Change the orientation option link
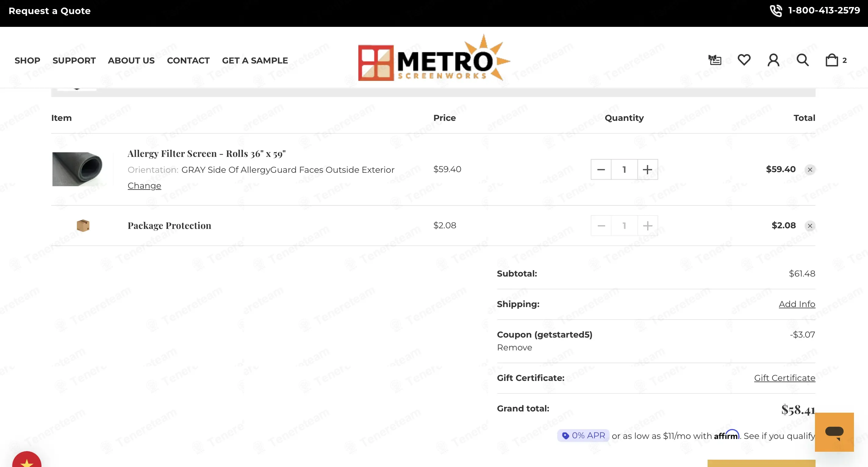Screen dimensions: 868x467 pyautogui.click(x=144, y=186)
